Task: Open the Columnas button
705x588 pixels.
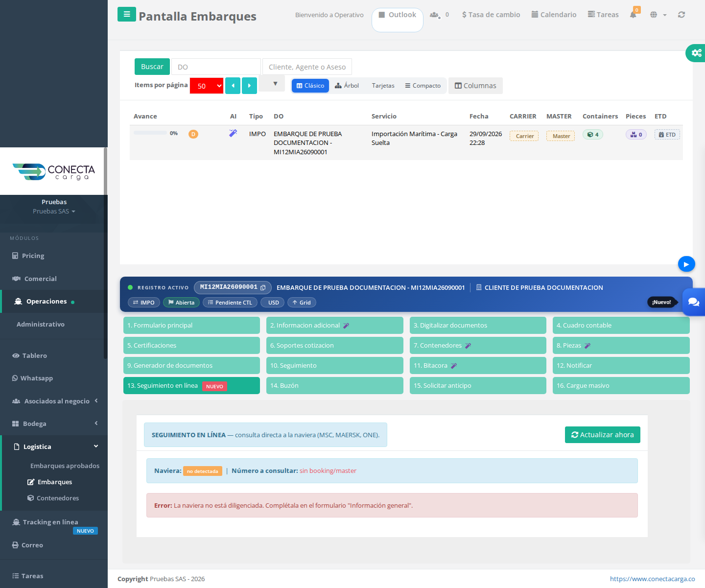Action: tap(475, 86)
